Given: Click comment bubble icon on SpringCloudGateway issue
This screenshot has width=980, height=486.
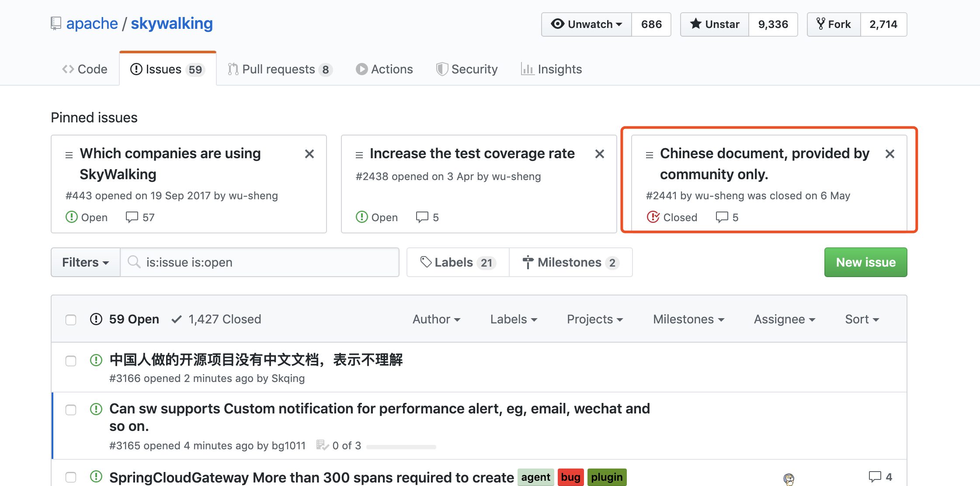Looking at the screenshot, I should (875, 476).
